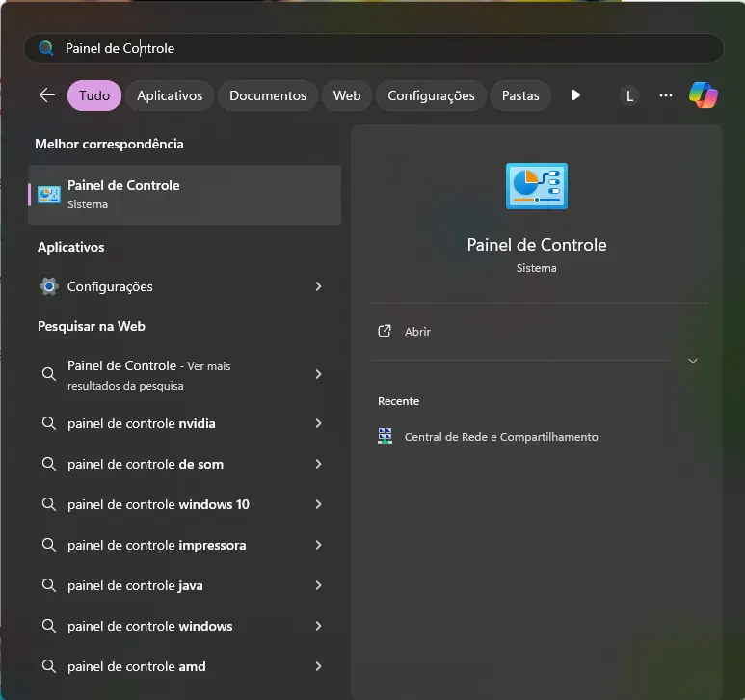Click Pesquisar na Web heading
The height and width of the screenshot is (700, 745).
(92, 326)
